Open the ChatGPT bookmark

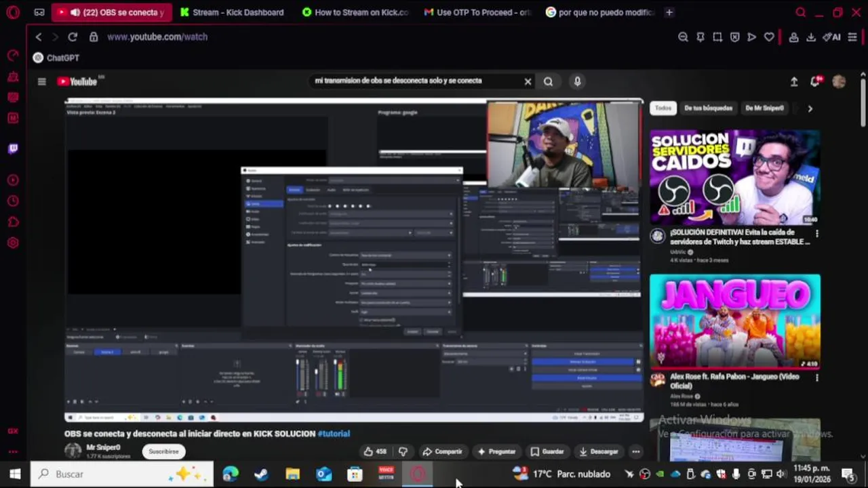pos(56,58)
